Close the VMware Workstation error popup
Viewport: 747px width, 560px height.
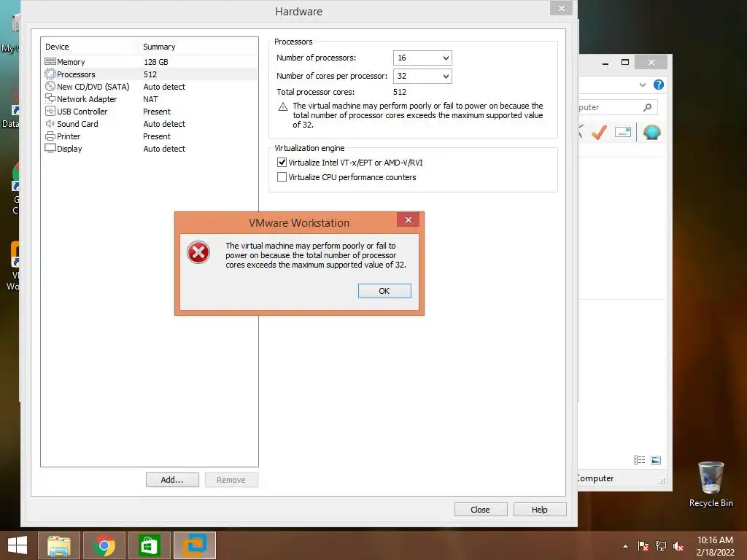click(409, 219)
